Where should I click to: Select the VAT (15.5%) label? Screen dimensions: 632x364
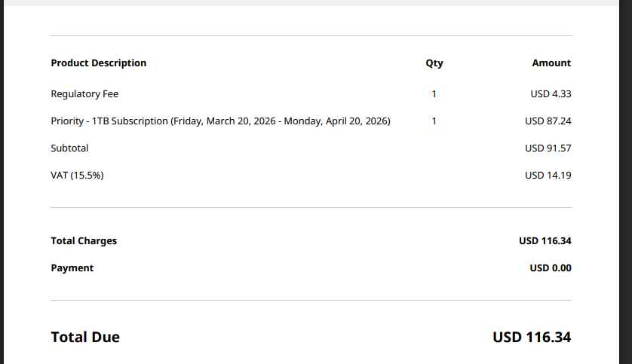(77, 176)
